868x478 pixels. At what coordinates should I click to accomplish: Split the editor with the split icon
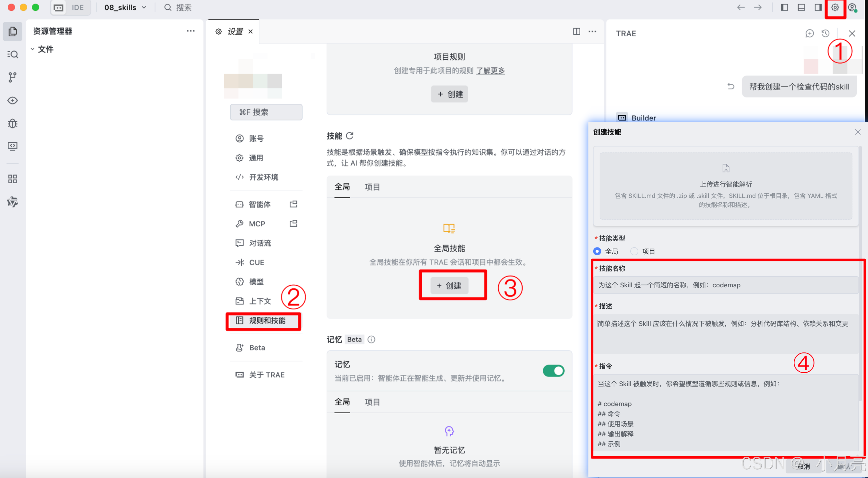coord(576,31)
